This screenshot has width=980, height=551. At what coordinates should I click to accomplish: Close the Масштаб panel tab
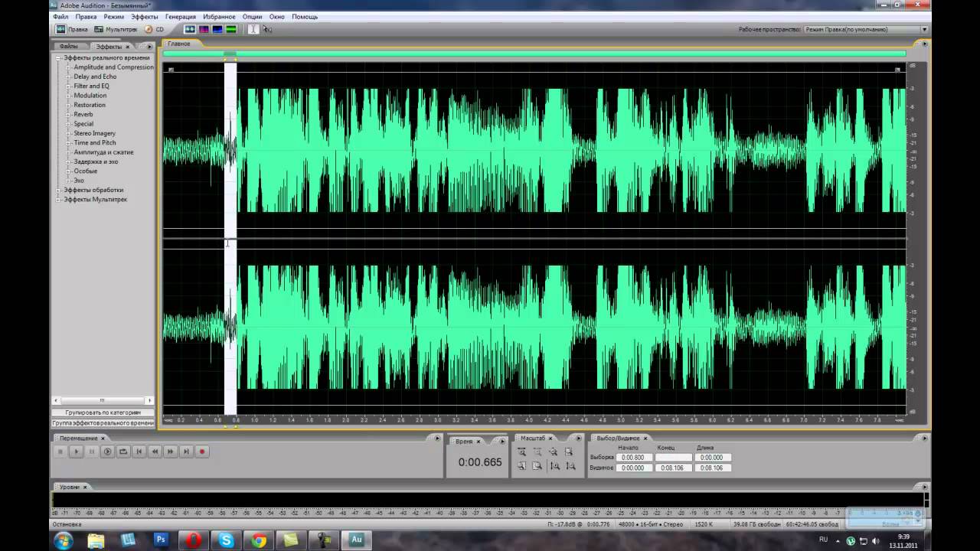(x=550, y=439)
